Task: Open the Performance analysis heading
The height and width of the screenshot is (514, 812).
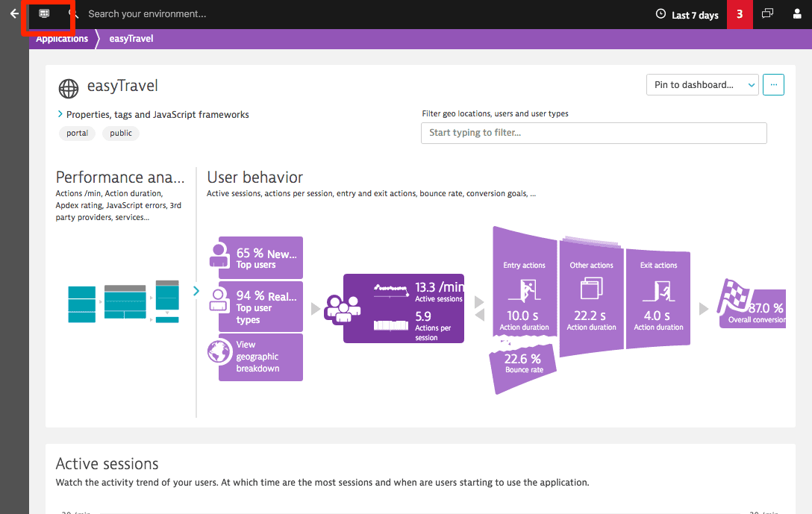Action: (119, 178)
